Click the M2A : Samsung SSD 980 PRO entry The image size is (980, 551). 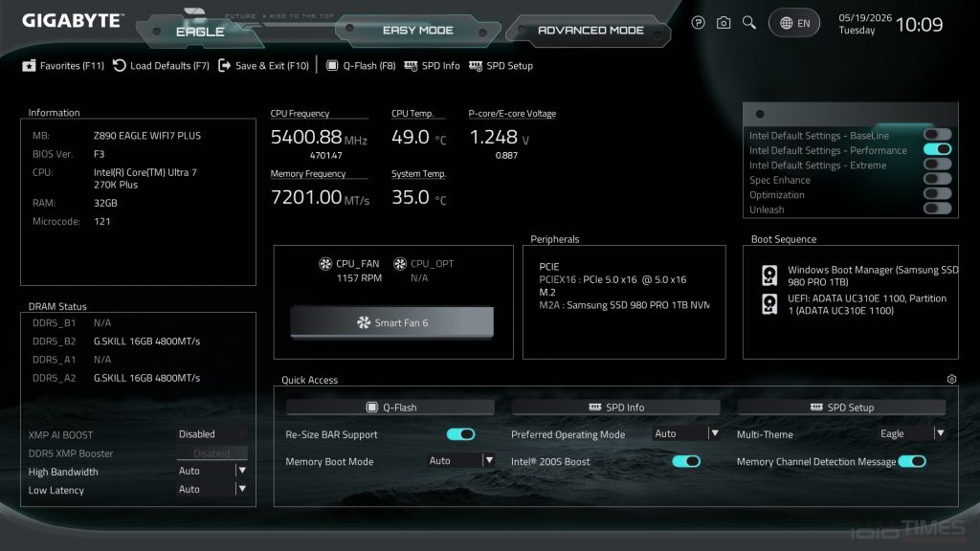624,305
